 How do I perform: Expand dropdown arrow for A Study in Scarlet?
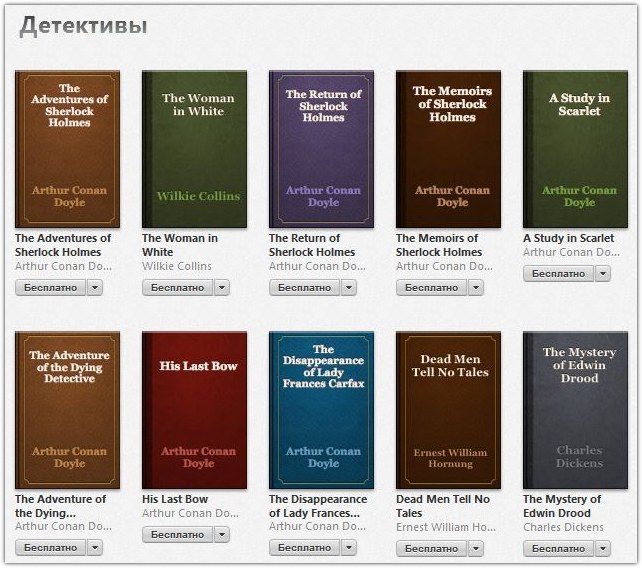(602, 274)
